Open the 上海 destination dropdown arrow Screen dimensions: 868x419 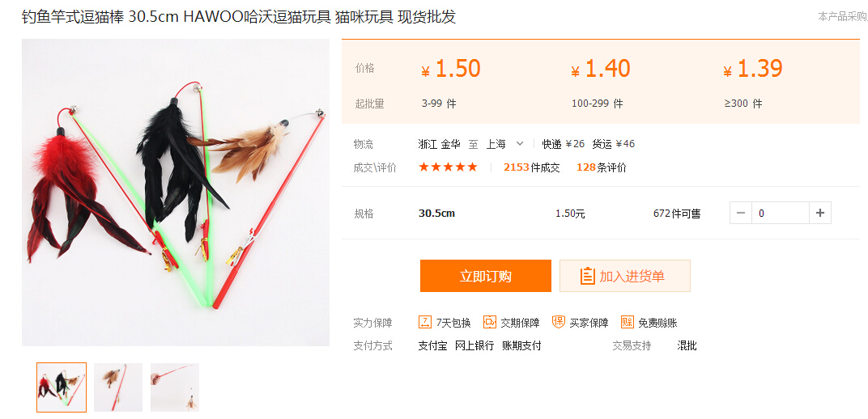(519, 144)
